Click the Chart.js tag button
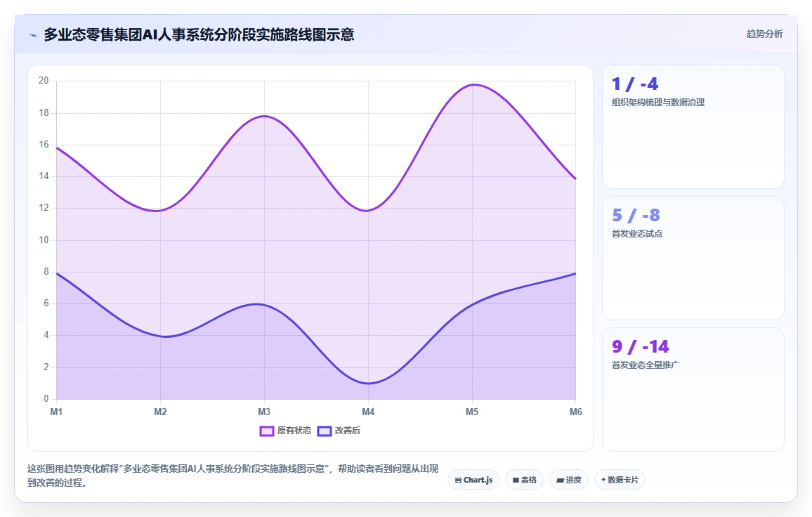 [x=473, y=480]
